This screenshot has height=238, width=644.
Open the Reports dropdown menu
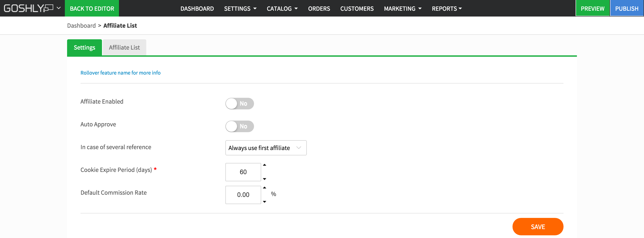tap(447, 8)
